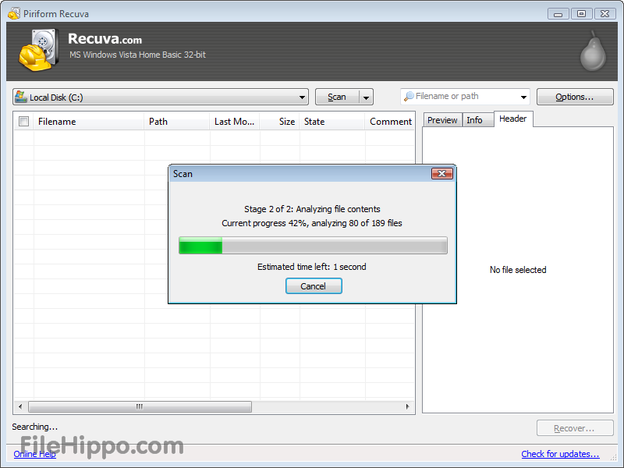Screen dimensions: 624x468
Task: Open the Filename or path filter dropdown
Action: (523, 97)
